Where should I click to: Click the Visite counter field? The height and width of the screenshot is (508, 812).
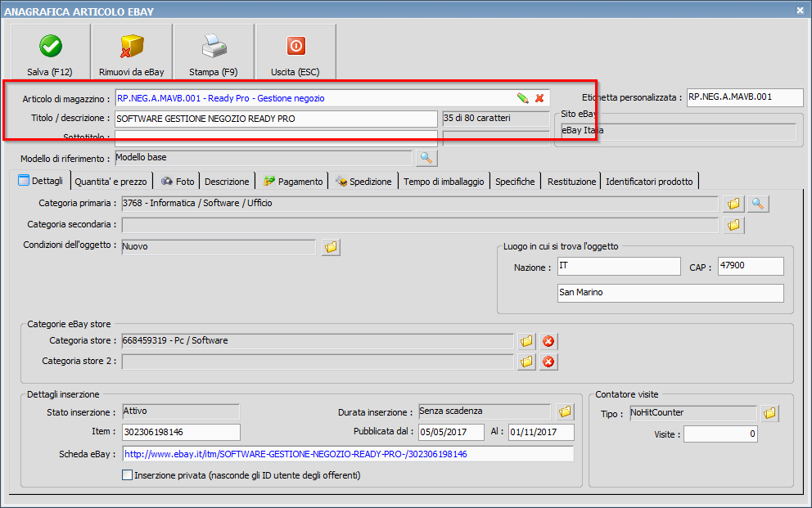coord(720,434)
